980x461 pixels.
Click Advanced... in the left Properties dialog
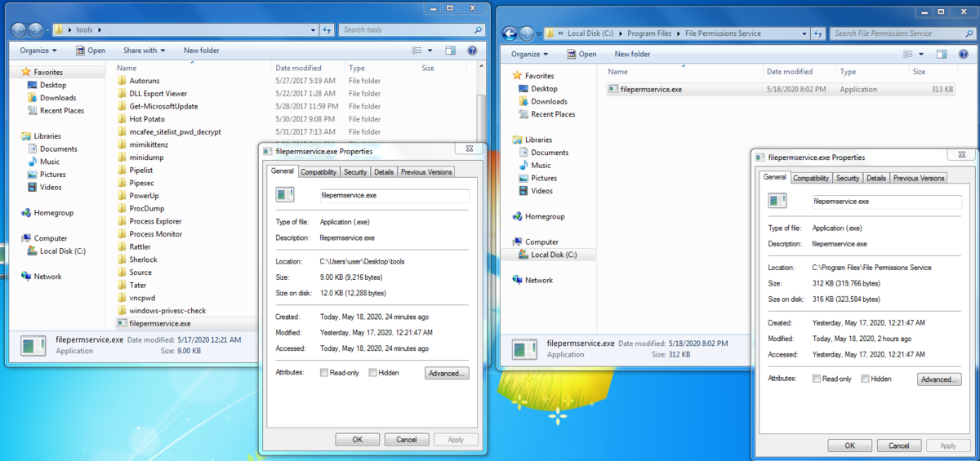tap(447, 373)
